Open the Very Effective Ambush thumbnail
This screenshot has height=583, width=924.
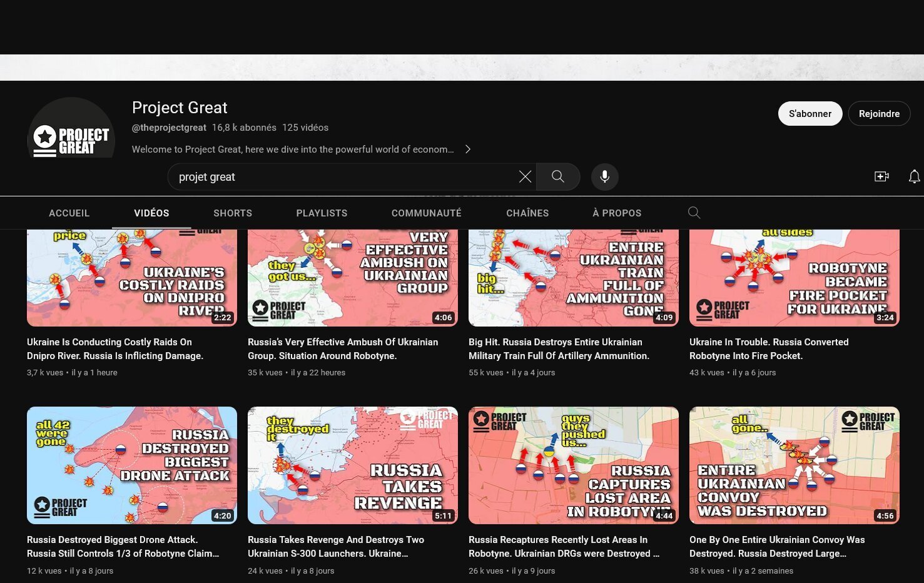pyautogui.click(x=353, y=278)
